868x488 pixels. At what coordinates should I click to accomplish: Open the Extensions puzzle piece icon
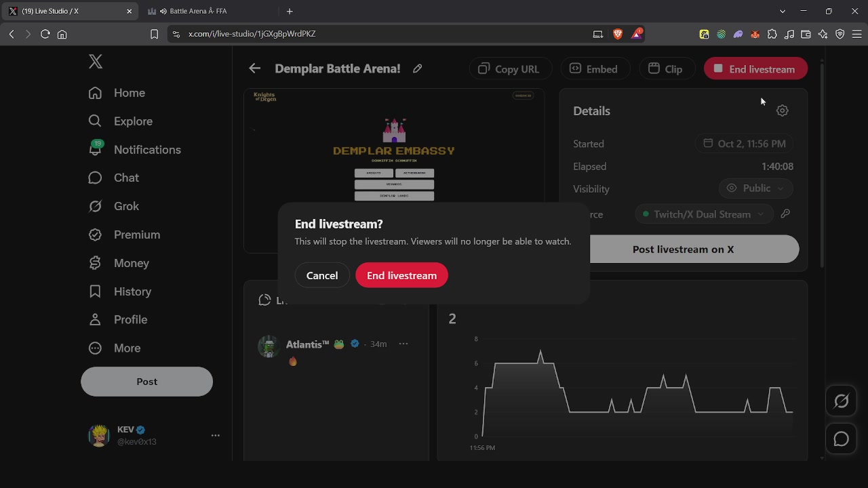pos(772,34)
